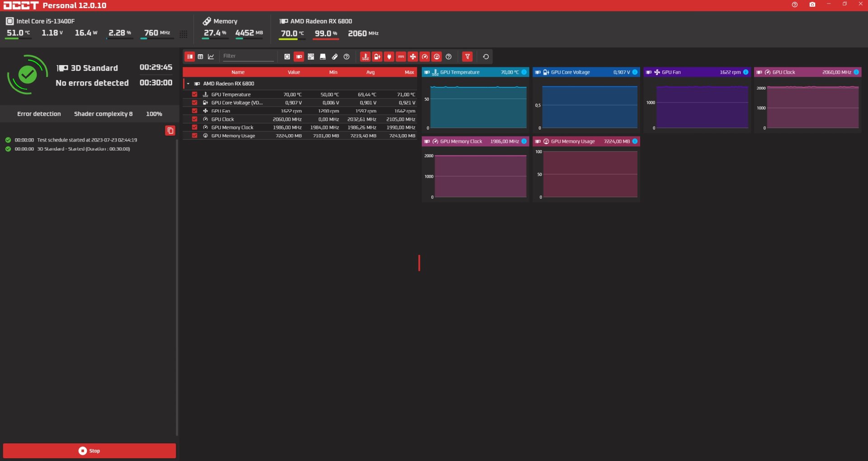The image size is (868, 461).
Task: Open info on the GPU Clock graph
Action: 856,72
